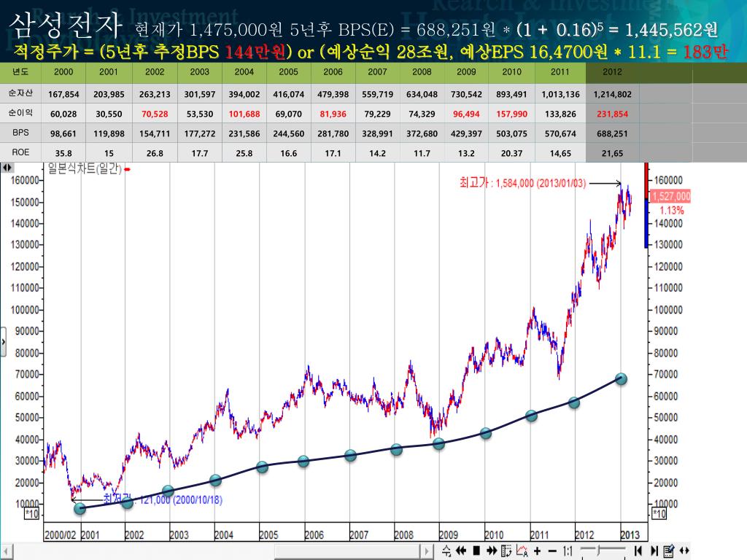Click the 수 icon in chart toolbar
Viewport: 747px width, 560px height.
(x=446, y=551)
